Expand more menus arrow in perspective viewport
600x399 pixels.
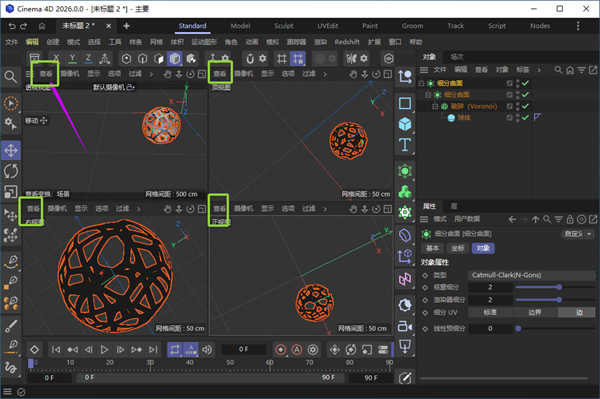pos(151,74)
